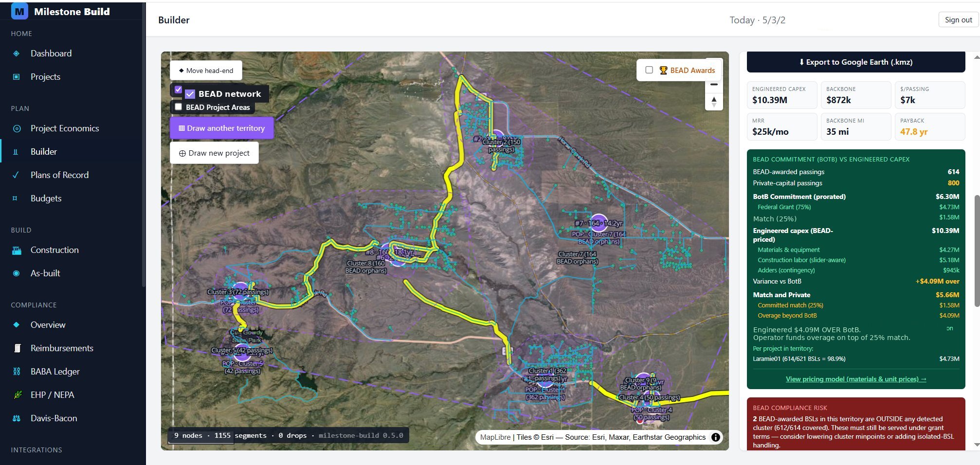
Task: Click the Davis-Bacon sidebar icon
Action: point(17,418)
